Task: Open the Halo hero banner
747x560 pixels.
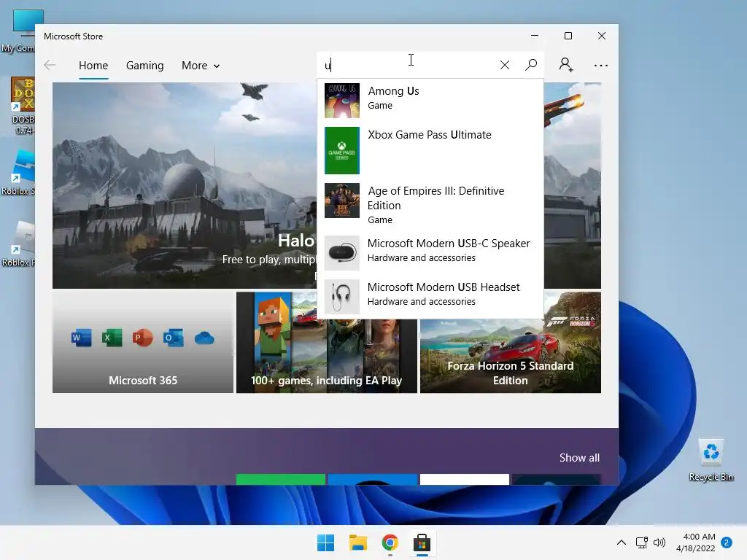Action: [x=185, y=185]
